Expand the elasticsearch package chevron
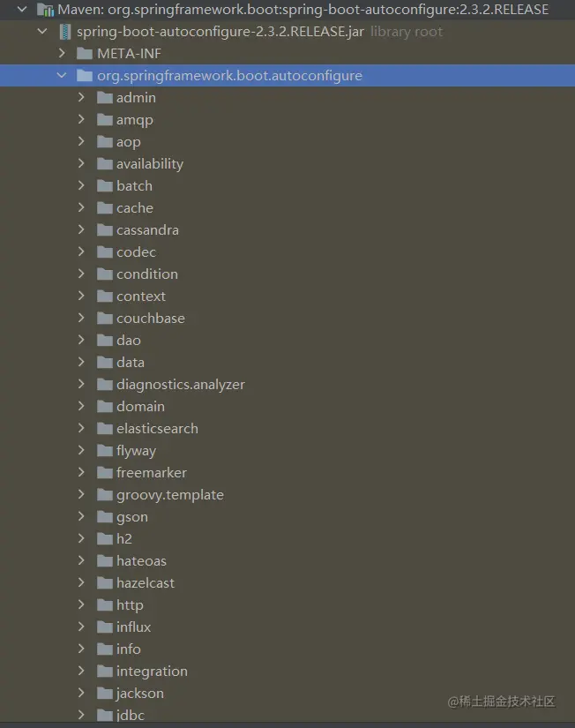This screenshot has width=575, height=728. click(81, 428)
